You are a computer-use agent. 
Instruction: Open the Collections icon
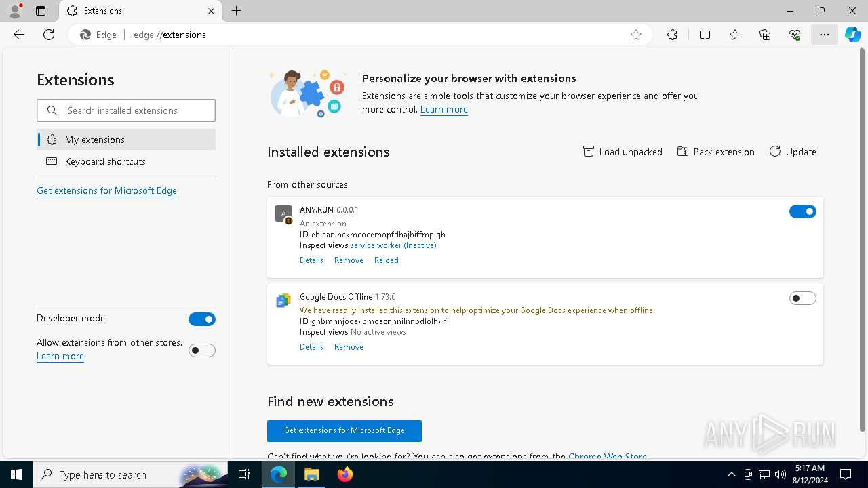pos(765,35)
